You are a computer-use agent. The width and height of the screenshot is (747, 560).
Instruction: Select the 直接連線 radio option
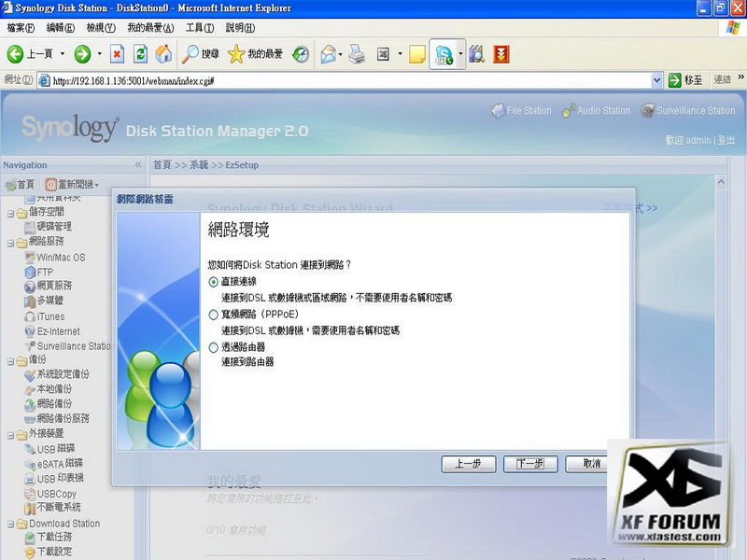pyautogui.click(x=214, y=282)
